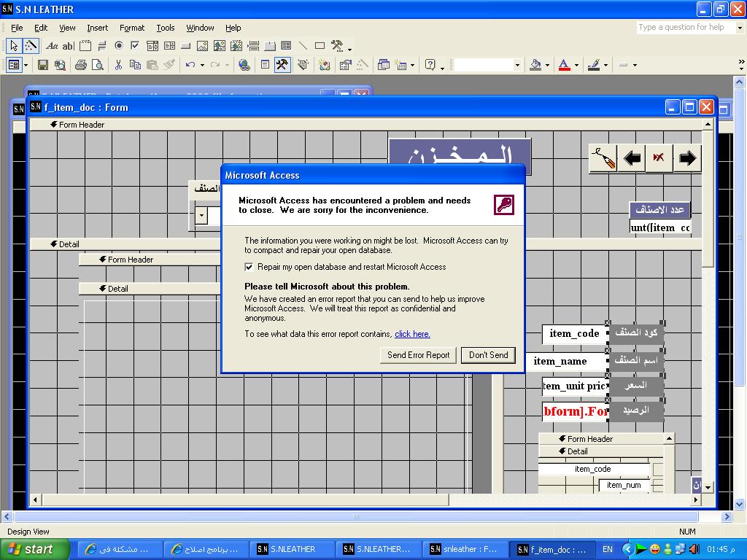Select the Option Group tool
The width and height of the screenshot is (747, 560).
[85, 46]
